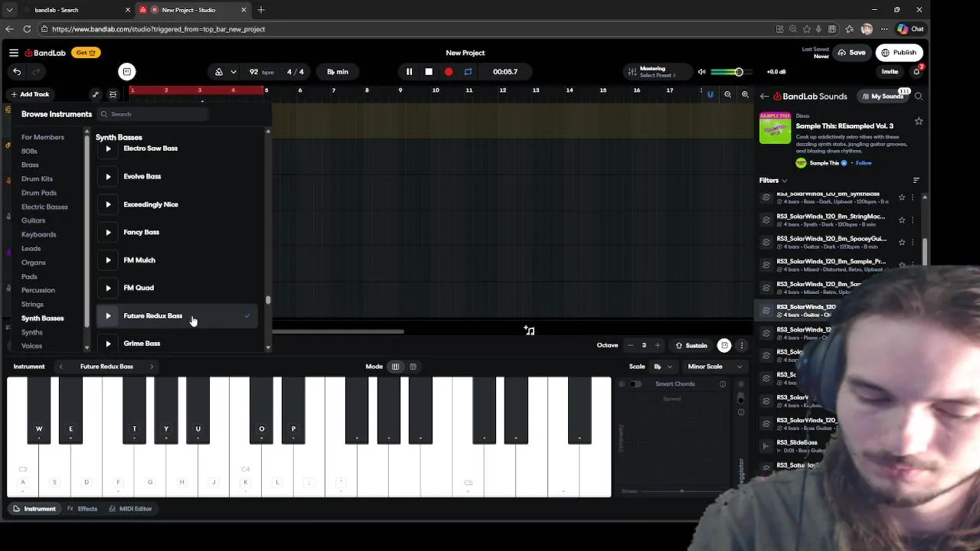The height and width of the screenshot is (551, 980).
Task: Select Synths category
Action: point(32,332)
